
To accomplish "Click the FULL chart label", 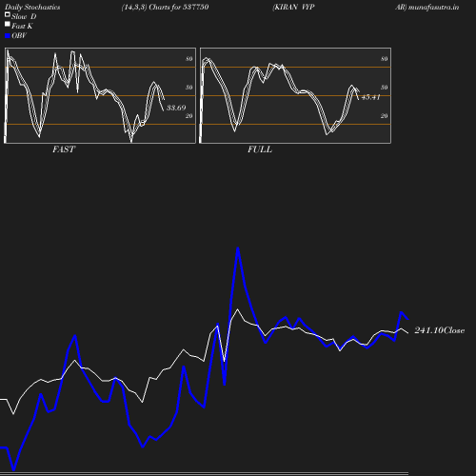I will point(260,149).
